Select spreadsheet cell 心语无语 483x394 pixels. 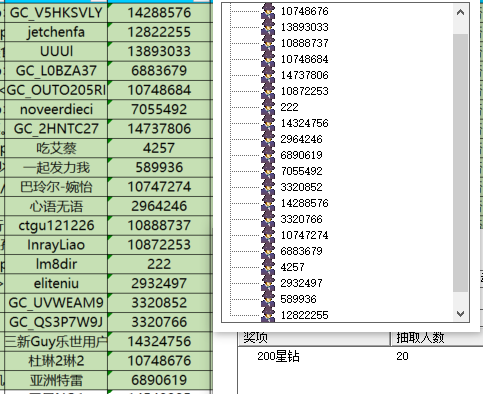[56, 206]
